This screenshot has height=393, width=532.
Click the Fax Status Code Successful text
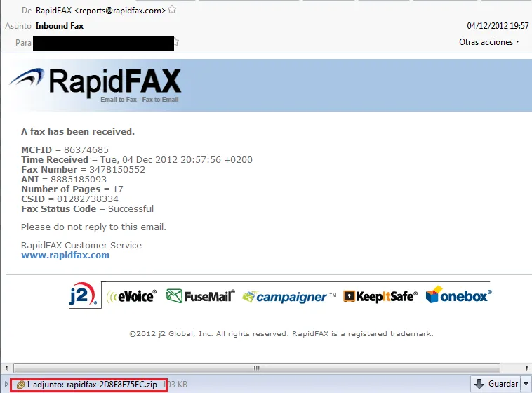point(131,208)
